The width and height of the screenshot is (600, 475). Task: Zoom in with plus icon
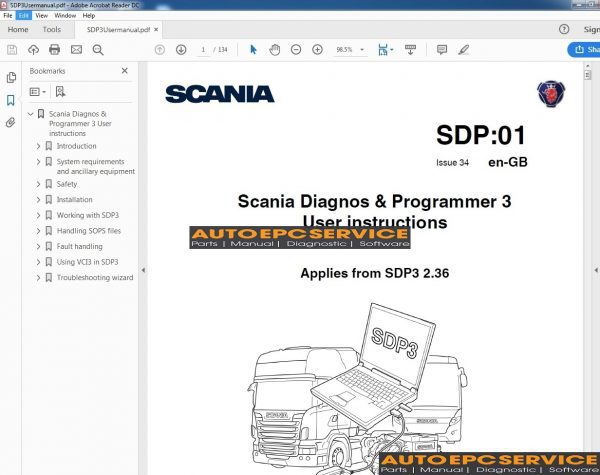click(x=317, y=50)
